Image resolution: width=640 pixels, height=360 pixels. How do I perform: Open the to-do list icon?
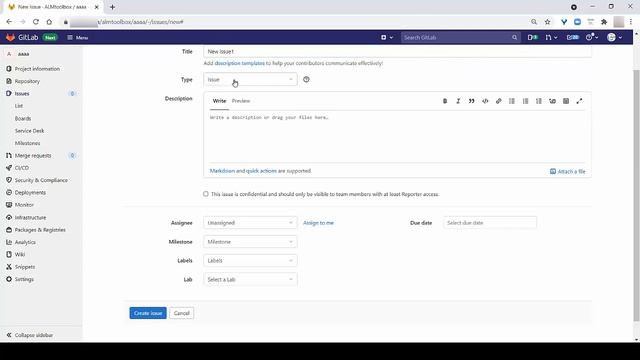point(573,38)
